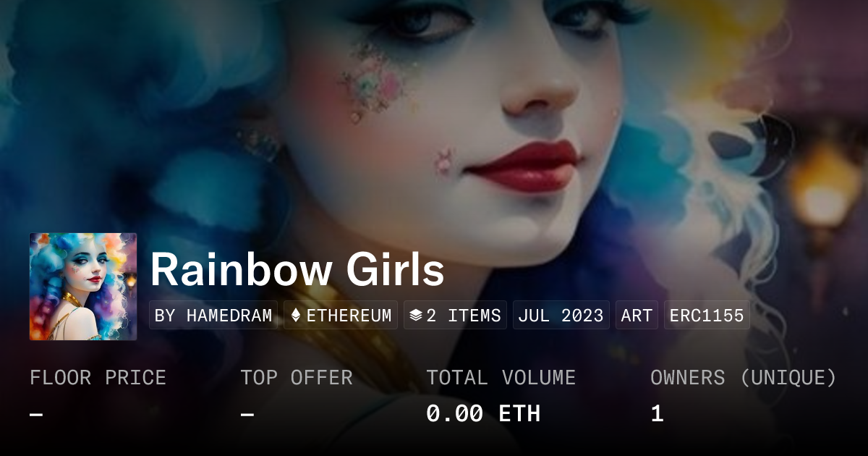Choose the ART category badge
This screenshot has width=868, height=456.
(637, 316)
